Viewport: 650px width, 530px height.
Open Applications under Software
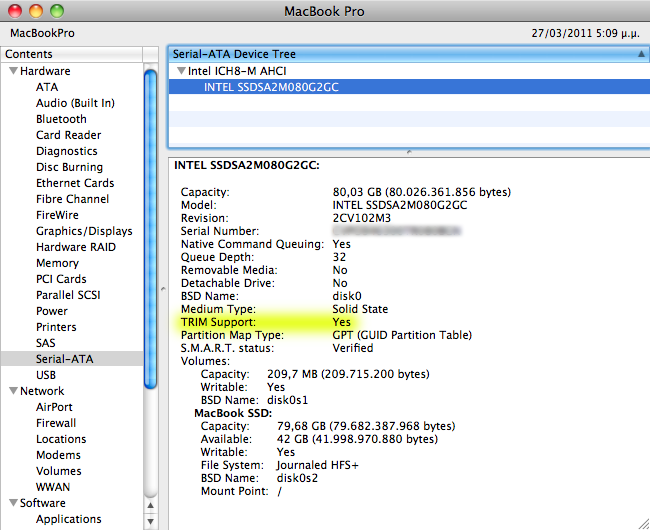click(x=68, y=519)
